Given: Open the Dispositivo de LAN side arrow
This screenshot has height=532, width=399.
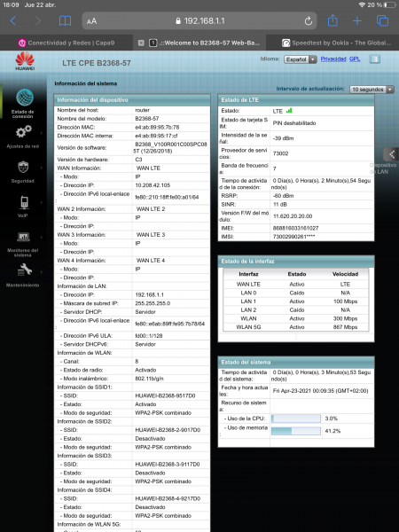Looking at the screenshot, I should [391, 154].
